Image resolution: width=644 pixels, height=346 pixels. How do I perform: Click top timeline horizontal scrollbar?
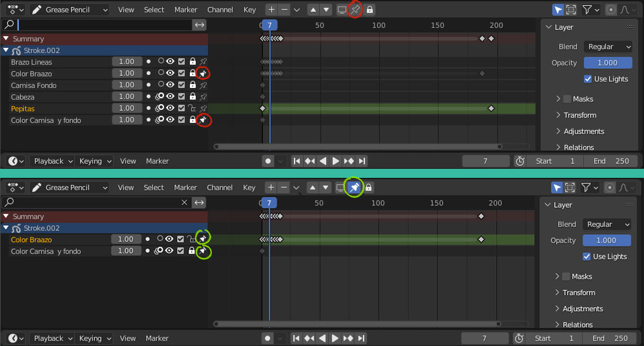pyautogui.click(x=357, y=146)
